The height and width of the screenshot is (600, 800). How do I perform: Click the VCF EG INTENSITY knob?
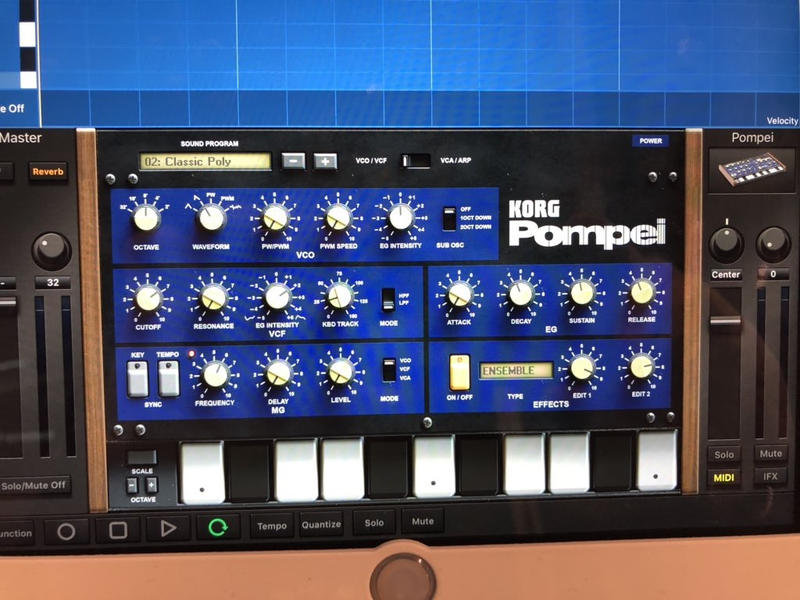pos(278,296)
